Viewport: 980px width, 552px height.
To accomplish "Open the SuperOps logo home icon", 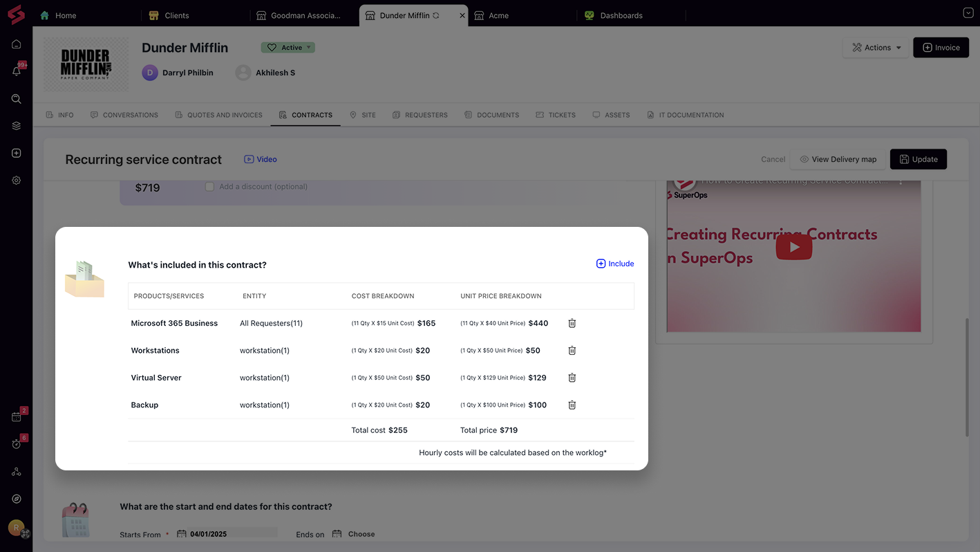I will [16, 14].
